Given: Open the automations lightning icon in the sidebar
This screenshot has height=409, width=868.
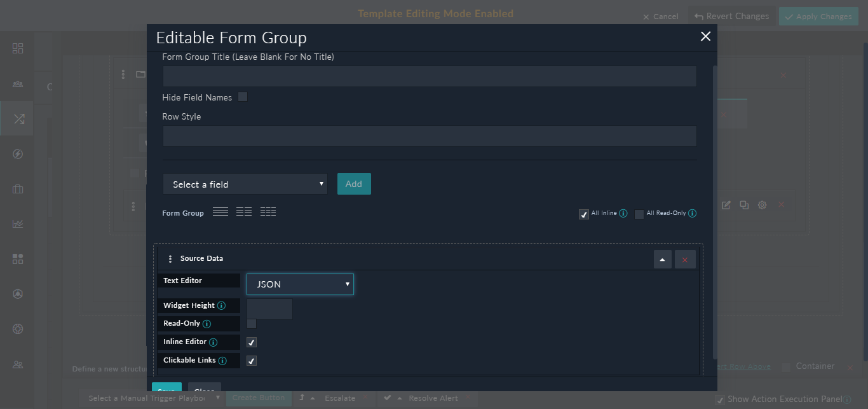Looking at the screenshot, I should (x=17, y=153).
